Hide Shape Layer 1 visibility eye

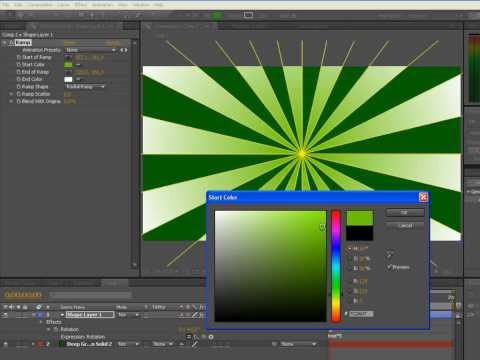coord(6,315)
